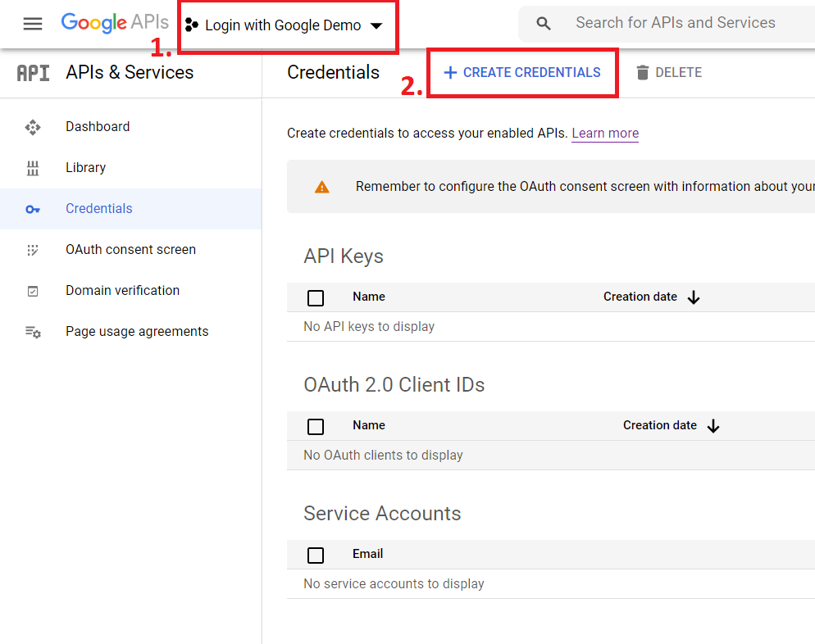Sort OAuth clients by Name column
Viewport: 815px width, 644px height.
[x=369, y=425]
